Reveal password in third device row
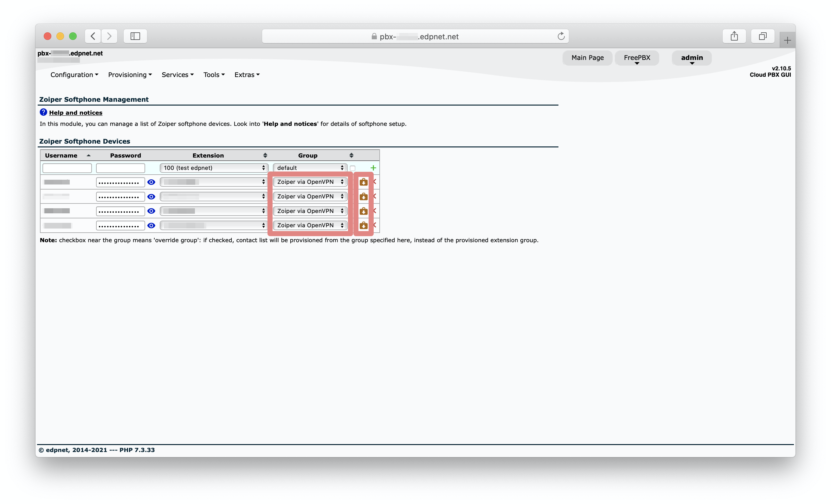Viewport: 831px width, 504px height. [151, 211]
